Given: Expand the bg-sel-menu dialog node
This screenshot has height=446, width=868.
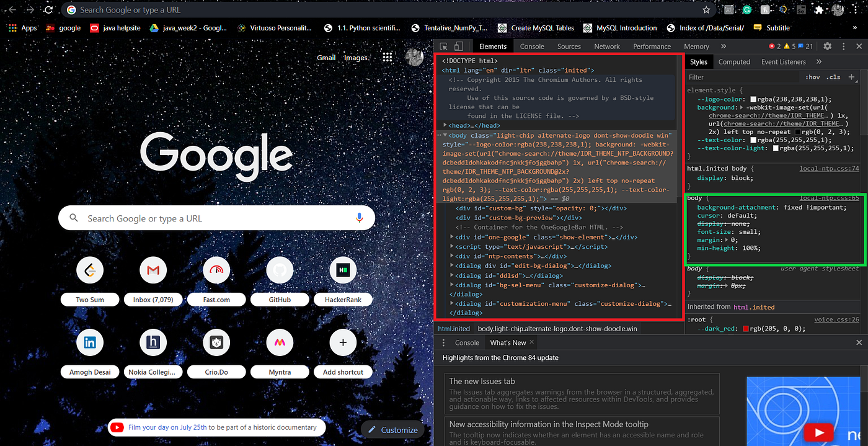Looking at the screenshot, I should (x=452, y=285).
